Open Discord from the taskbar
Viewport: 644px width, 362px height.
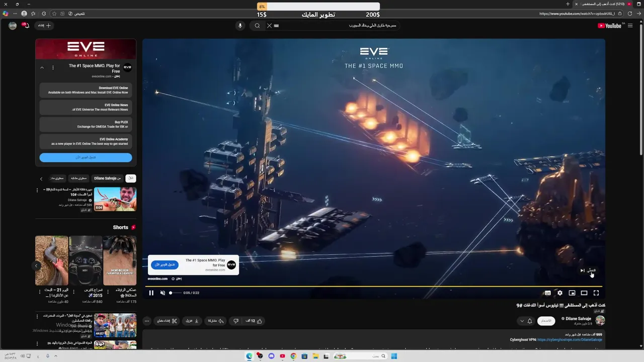[x=271, y=356]
